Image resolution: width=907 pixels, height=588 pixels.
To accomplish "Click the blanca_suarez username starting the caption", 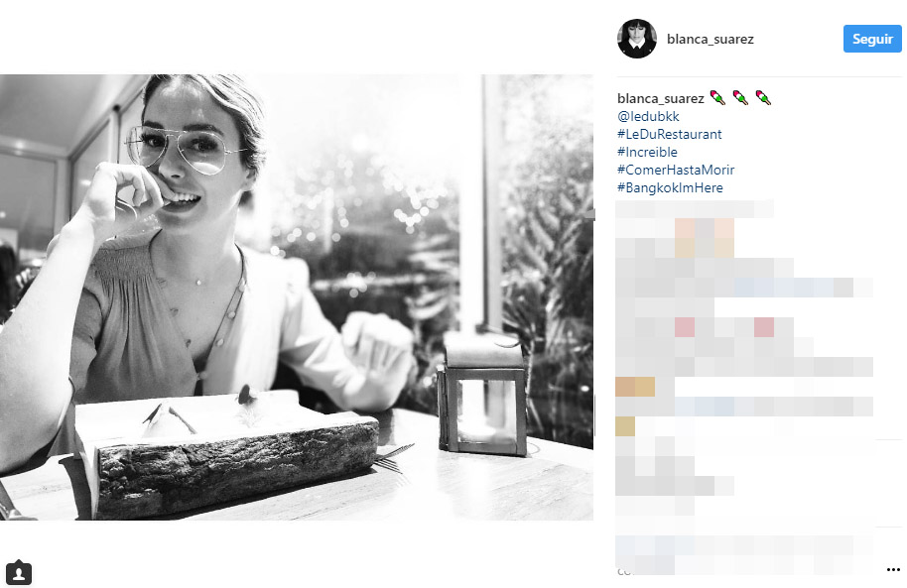I will (661, 98).
